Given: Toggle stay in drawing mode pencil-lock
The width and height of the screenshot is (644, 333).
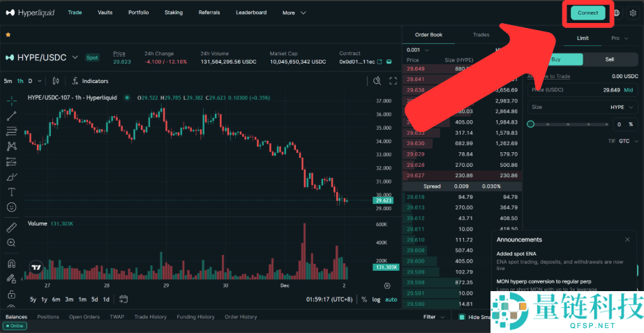Looking at the screenshot, I should [11, 279].
